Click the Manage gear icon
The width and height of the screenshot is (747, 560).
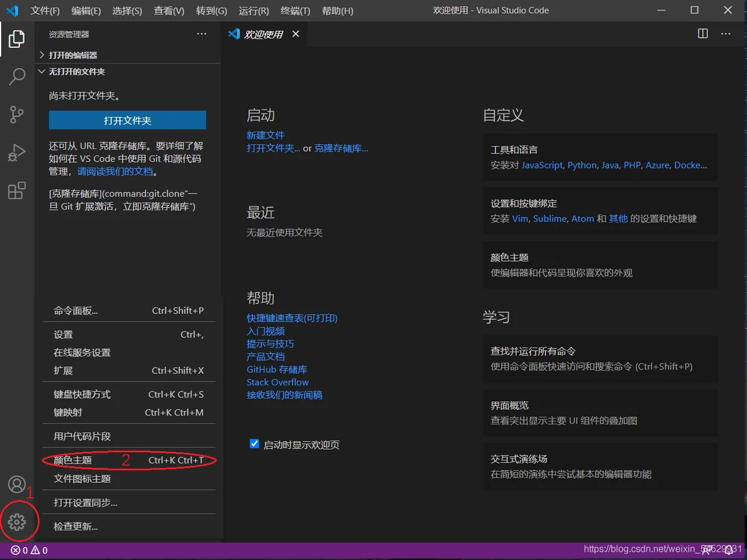tap(17, 521)
